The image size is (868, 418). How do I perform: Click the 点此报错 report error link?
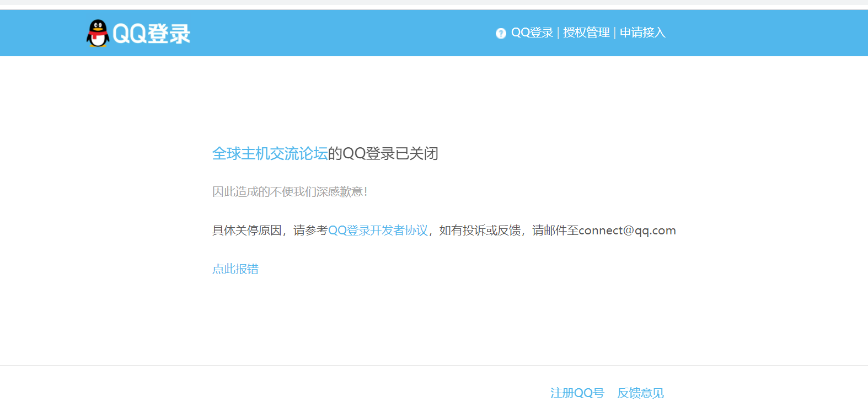[235, 269]
